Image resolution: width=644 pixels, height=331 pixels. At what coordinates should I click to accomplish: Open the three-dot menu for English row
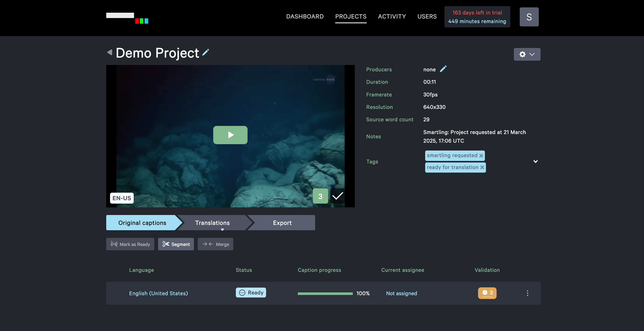[528, 293]
